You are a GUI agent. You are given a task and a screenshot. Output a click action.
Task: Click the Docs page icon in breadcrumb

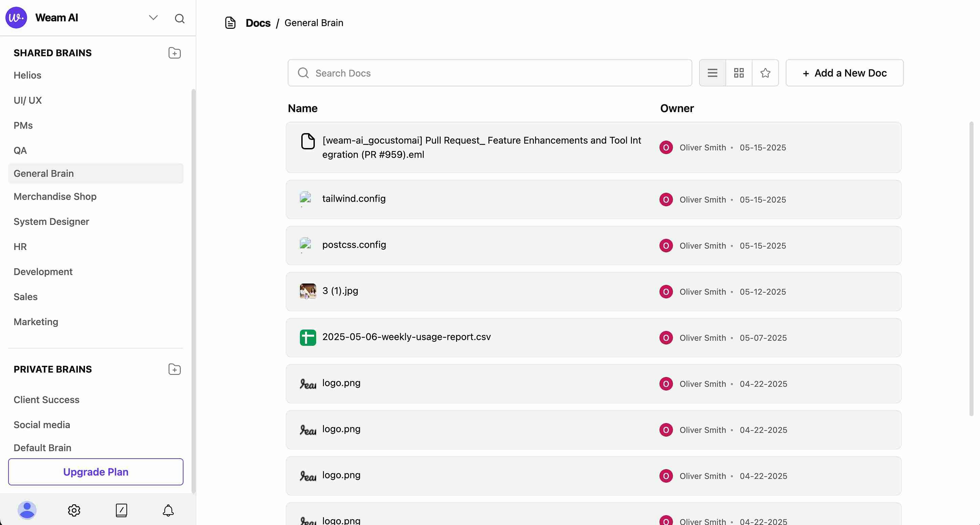[230, 23]
